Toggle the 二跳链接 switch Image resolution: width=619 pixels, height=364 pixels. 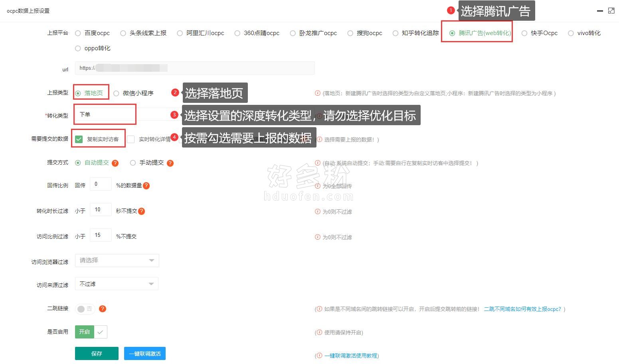(85, 309)
